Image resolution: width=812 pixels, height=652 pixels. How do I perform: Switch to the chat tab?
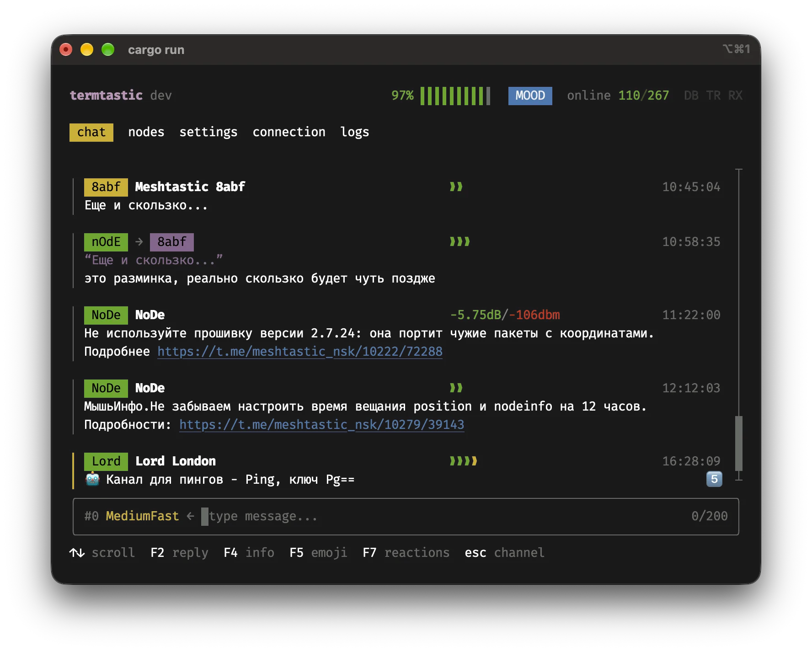(91, 132)
